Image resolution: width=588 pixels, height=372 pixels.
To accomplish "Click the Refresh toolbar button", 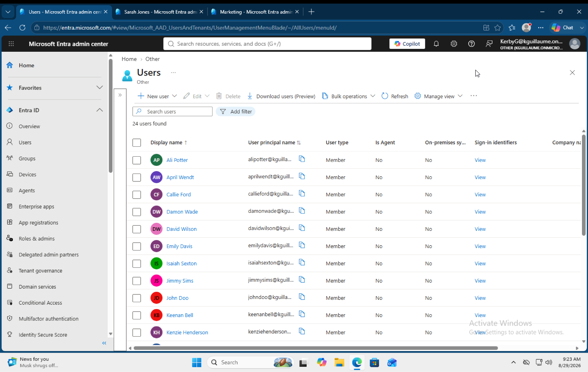I will (395, 96).
